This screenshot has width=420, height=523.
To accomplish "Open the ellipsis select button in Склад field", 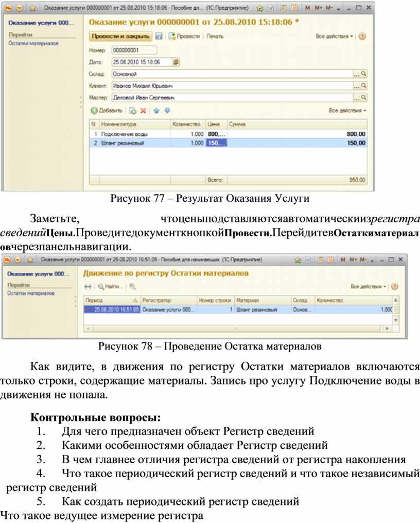I will point(357,74).
